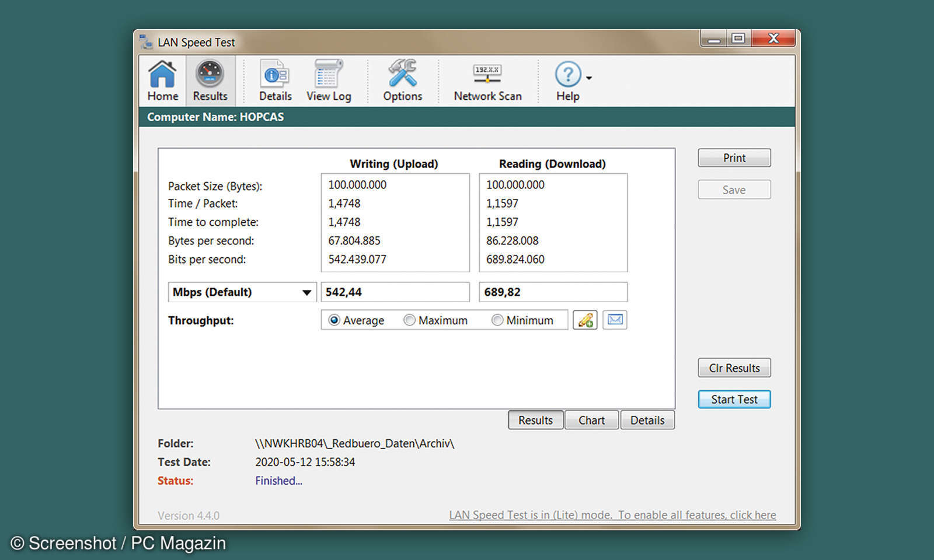Open Options with the tools icon

pos(402,80)
